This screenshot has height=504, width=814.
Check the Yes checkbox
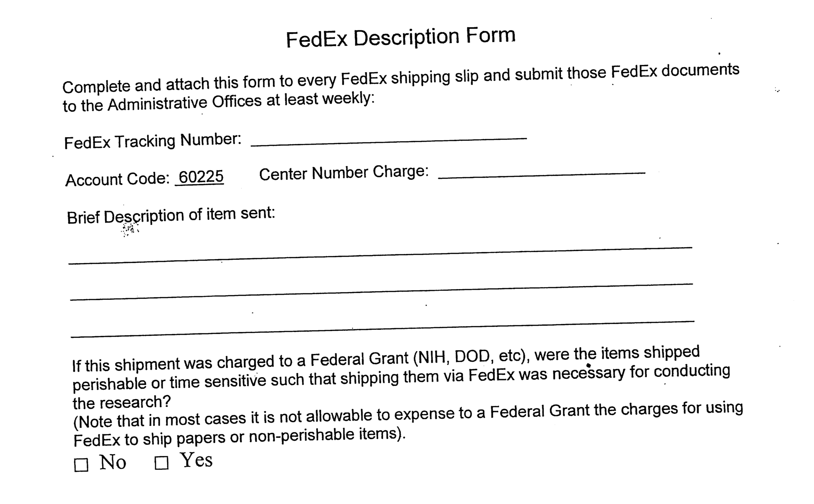pyautogui.click(x=161, y=463)
